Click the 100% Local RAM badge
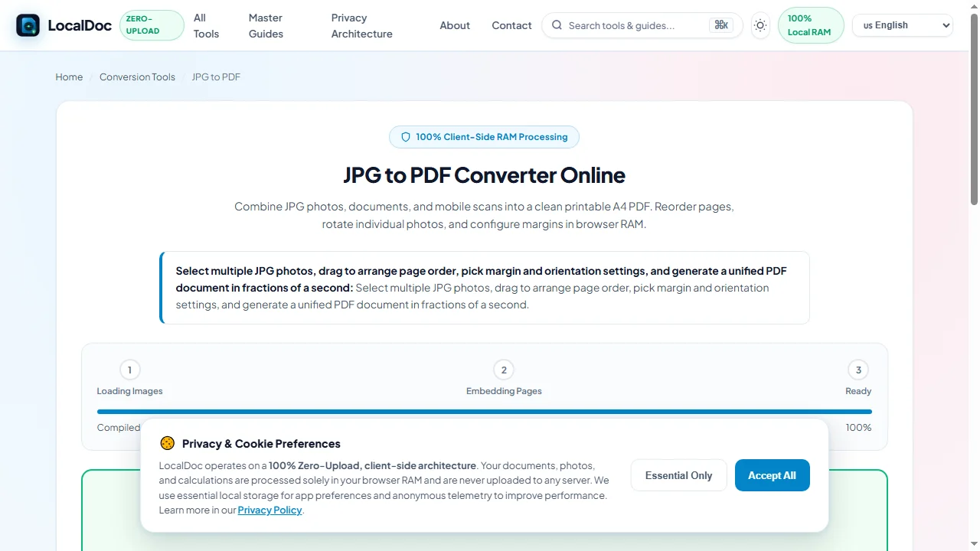The height and width of the screenshot is (551, 980). tap(811, 25)
